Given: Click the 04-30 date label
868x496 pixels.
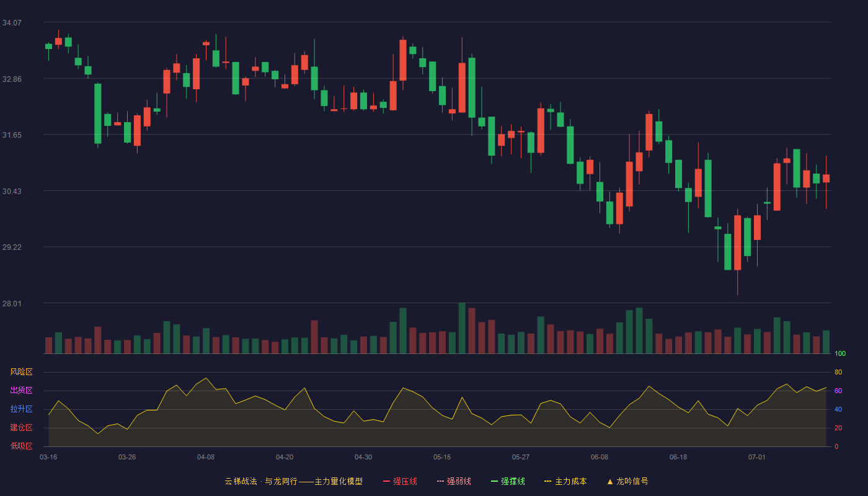Looking at the screenshot, I should coord(363,457).
